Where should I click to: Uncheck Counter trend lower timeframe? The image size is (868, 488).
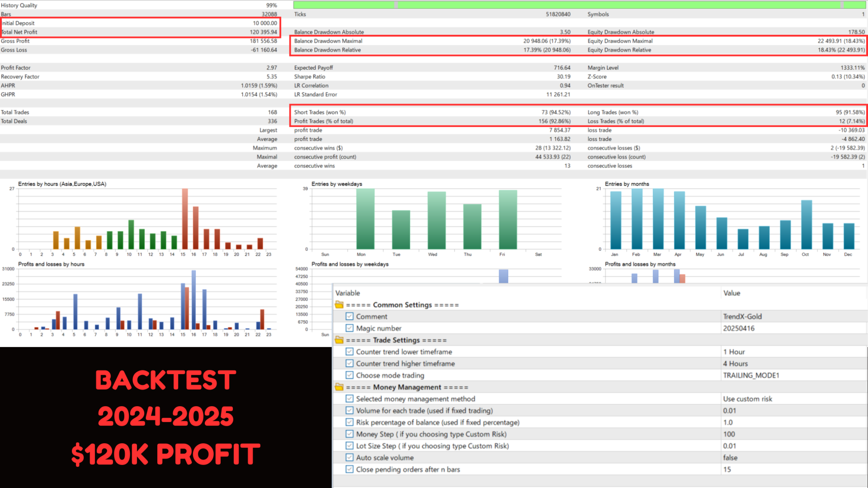[x=349, y=352]
